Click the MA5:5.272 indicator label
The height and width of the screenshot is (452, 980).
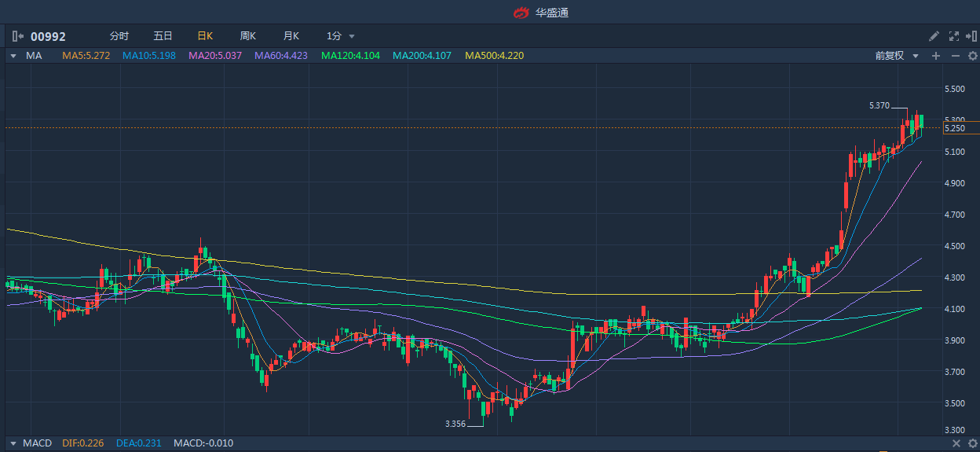(86, 56)
